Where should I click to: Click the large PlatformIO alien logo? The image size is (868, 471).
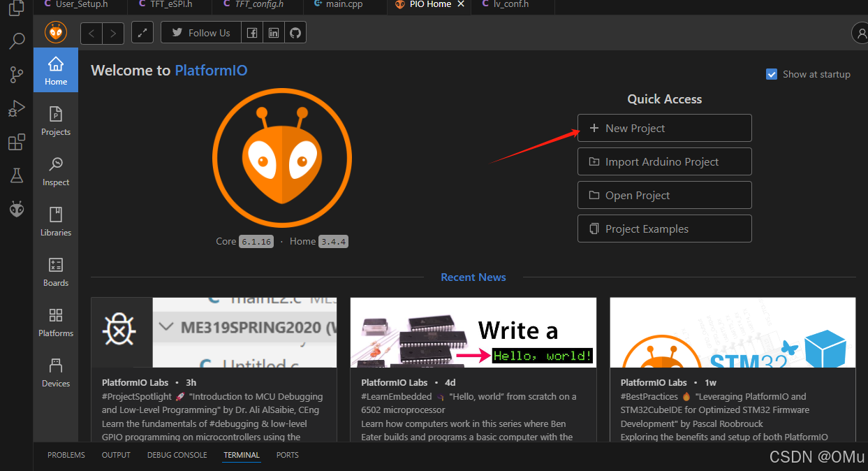(x=282, y=157)
